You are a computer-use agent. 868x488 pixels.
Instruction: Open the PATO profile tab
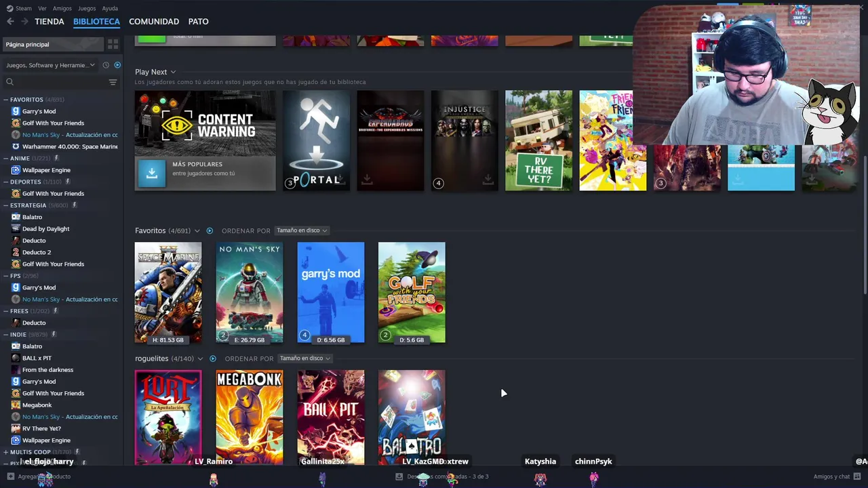199,22
